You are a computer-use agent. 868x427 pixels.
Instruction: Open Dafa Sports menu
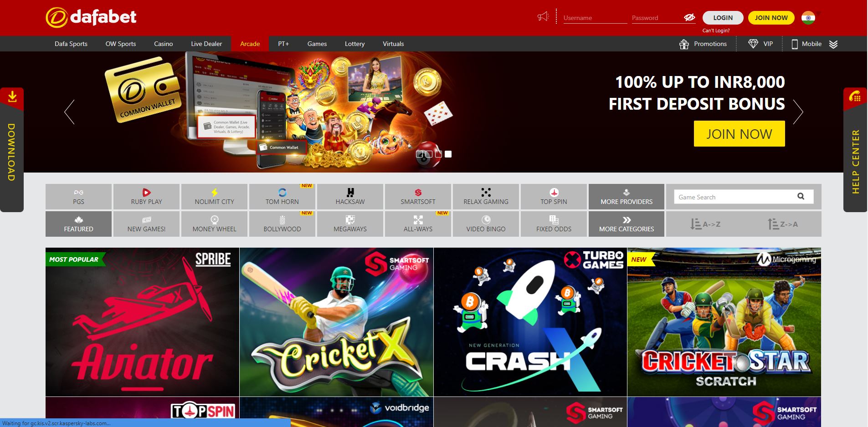(71, 44)
